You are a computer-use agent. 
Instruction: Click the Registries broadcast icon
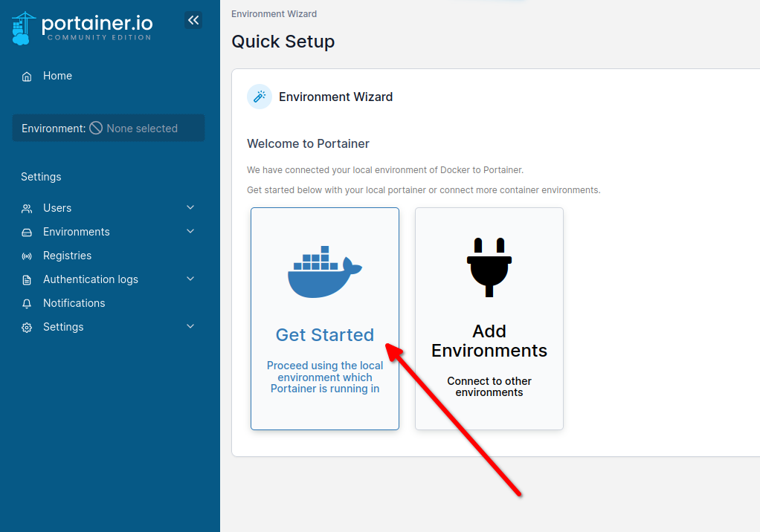click(27, 256)
